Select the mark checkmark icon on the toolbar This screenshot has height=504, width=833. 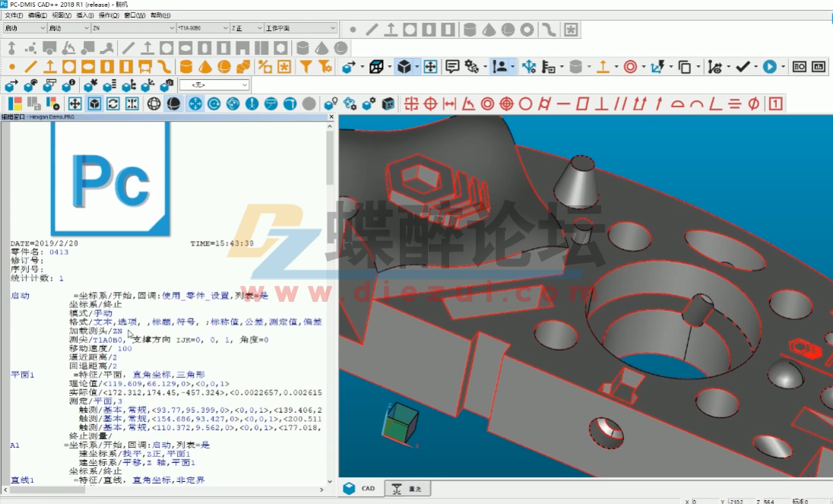(743, 67)
